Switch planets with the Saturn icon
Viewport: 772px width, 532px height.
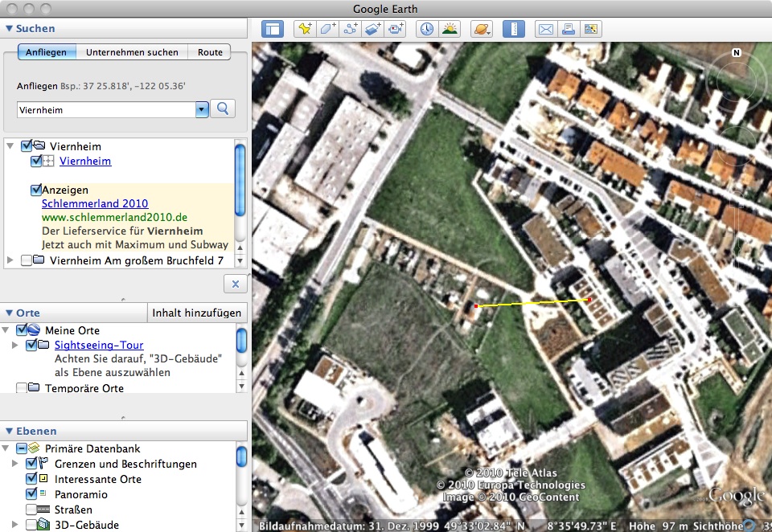click(481, 29)
